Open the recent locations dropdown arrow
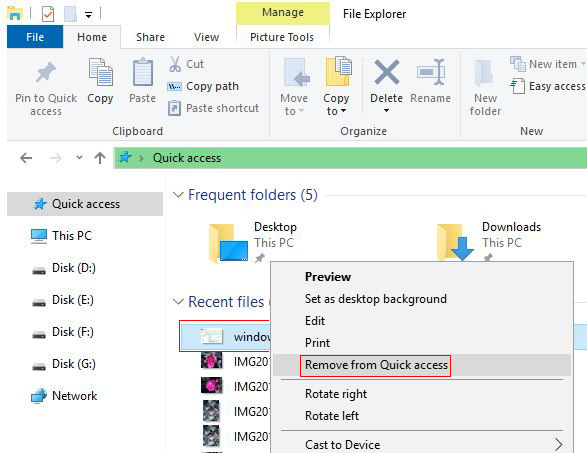The width and height of the screenshot is (587, 453). tap(79, 158)
